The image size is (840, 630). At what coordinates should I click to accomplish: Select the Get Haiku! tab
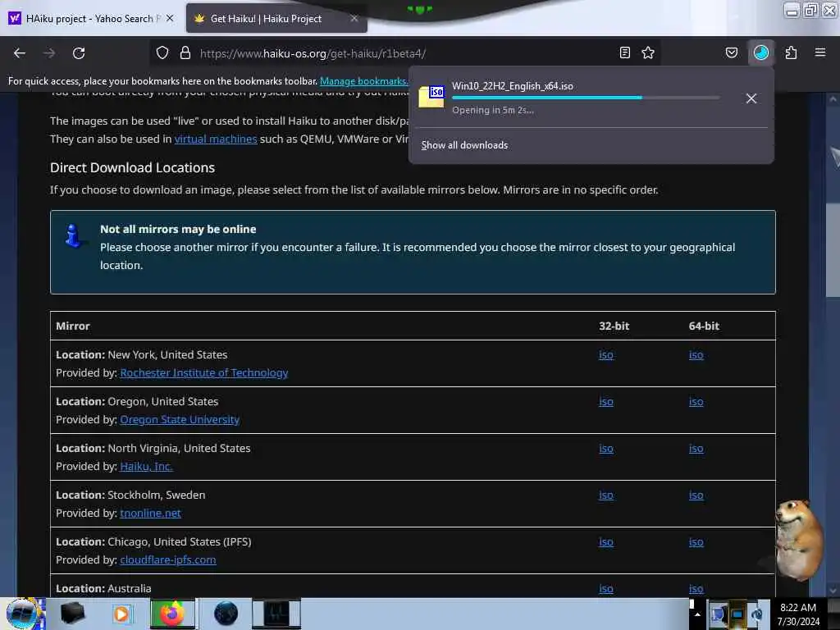(276, 19)
